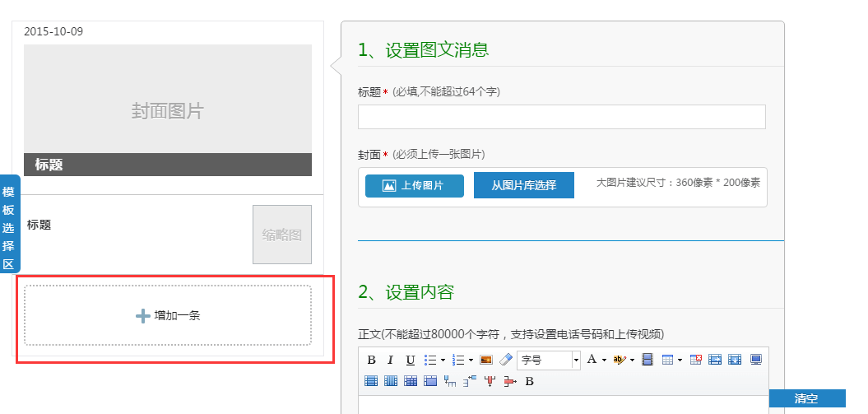Click the vertical-striped table columns icon
The image size is (868, 414).
pyautogui.click(x=391, y=381)
